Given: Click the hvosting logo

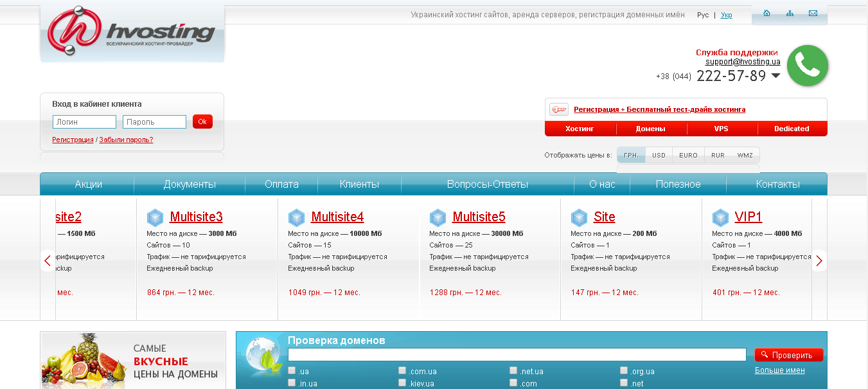Looking at the screenshot, I should pos(132,32).
